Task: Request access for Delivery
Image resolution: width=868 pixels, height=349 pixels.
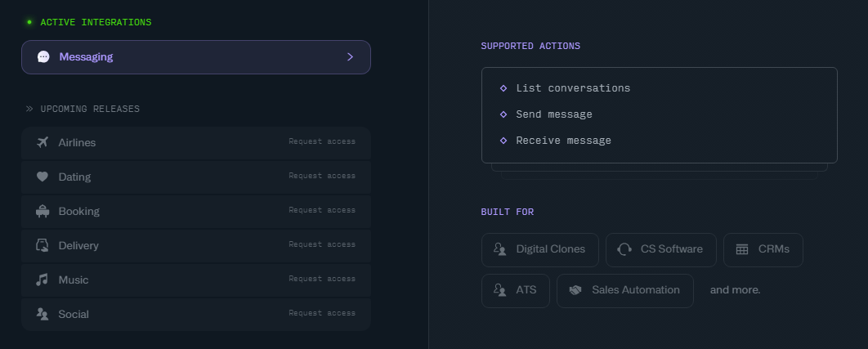Action: pyautogui.click(x=322, y=245)
